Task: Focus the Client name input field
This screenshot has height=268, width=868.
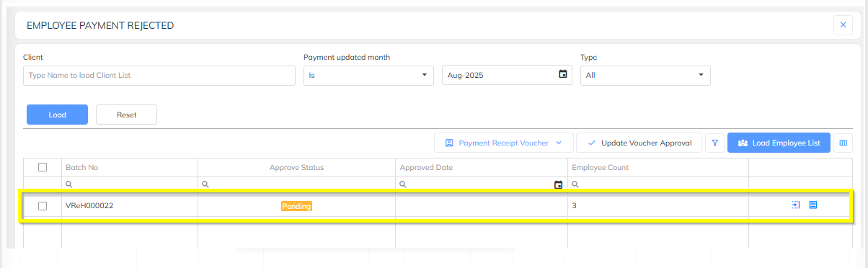Action: [159, 75]
